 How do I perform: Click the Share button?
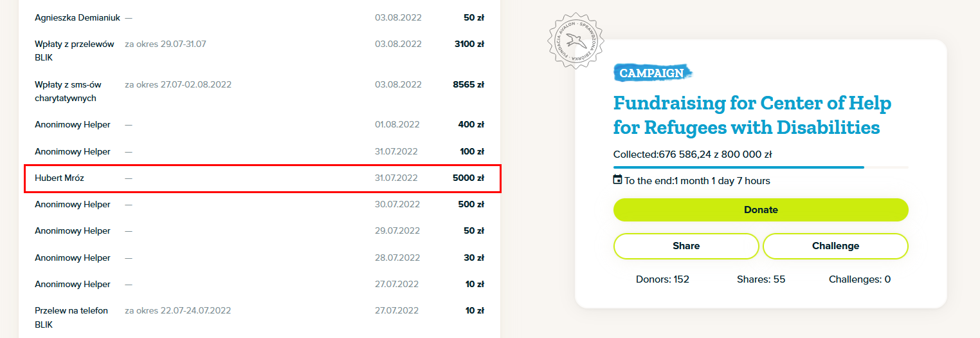(686, 246)
